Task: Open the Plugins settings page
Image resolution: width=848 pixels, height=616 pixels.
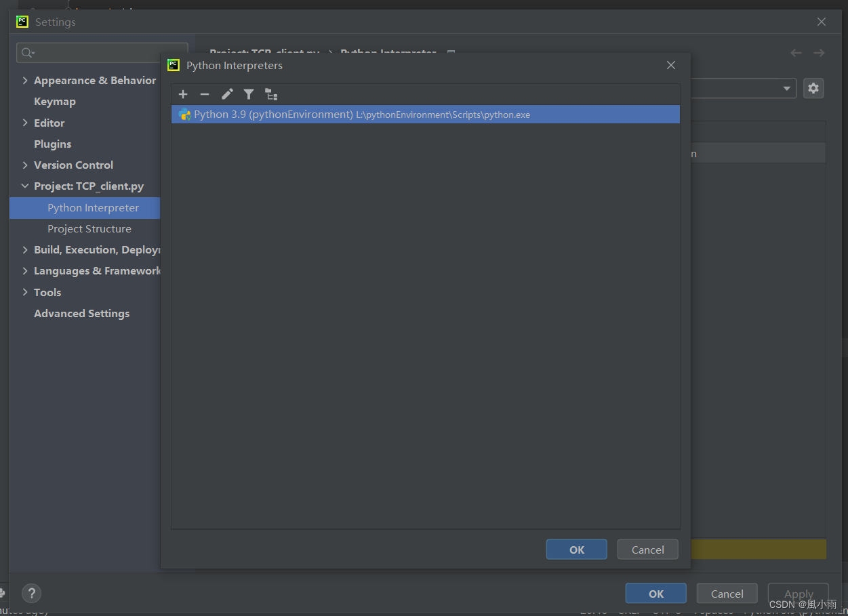Action: point(53,144)
